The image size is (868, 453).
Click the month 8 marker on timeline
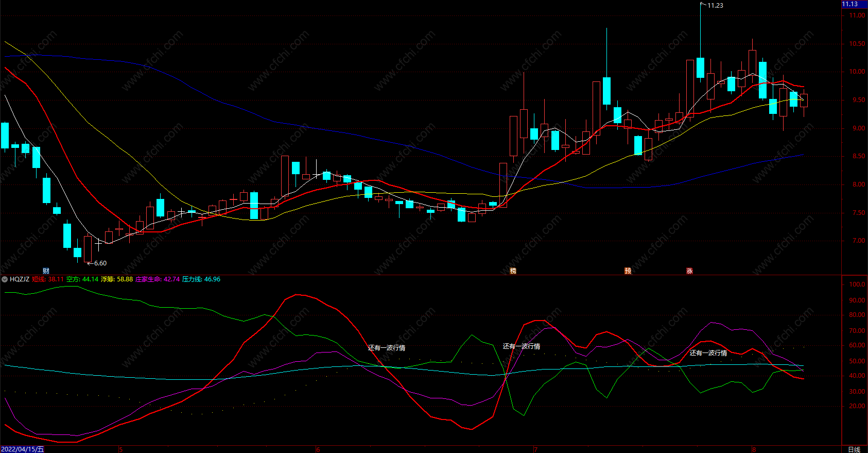pos(754,449)
